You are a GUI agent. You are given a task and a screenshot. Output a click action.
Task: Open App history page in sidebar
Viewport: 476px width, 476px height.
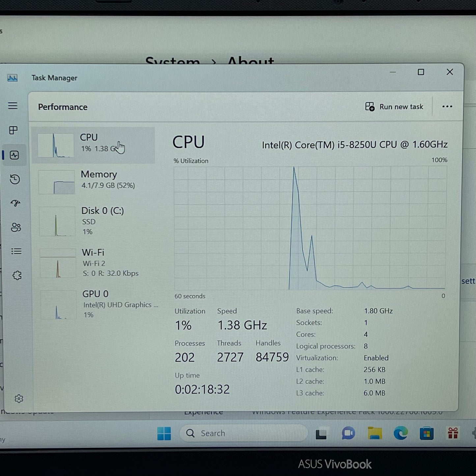15,179
